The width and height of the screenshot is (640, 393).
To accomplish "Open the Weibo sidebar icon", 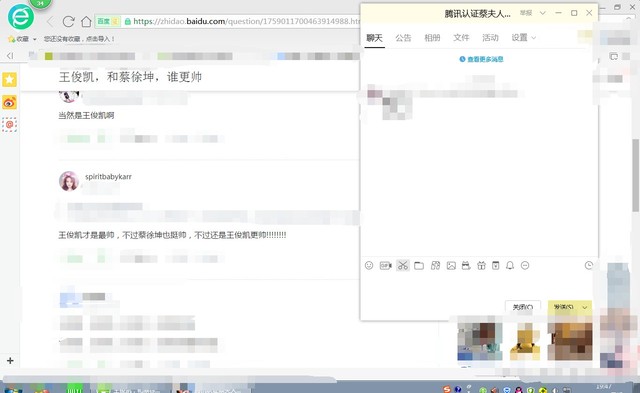I will pyautogui.click(x=9, y=102).
